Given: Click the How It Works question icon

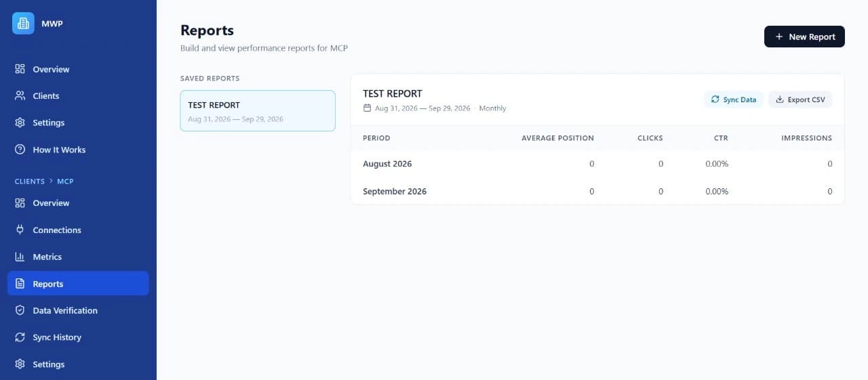Looking at the screenshot, I should pyautogui.click(x=20, y=150).
